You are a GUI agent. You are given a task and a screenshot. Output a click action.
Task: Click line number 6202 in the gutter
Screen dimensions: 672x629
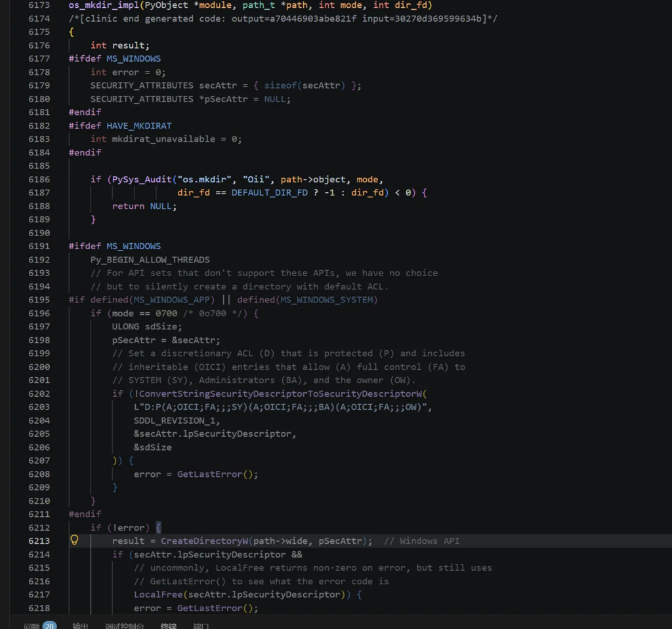39,394
